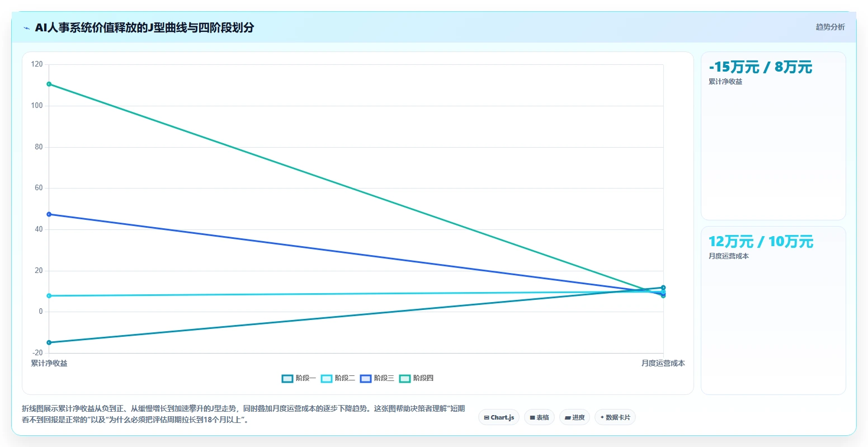Screen dimensions: 868x447
Task: Click the y-axis label 120
Action: click(x=37, y=64)
